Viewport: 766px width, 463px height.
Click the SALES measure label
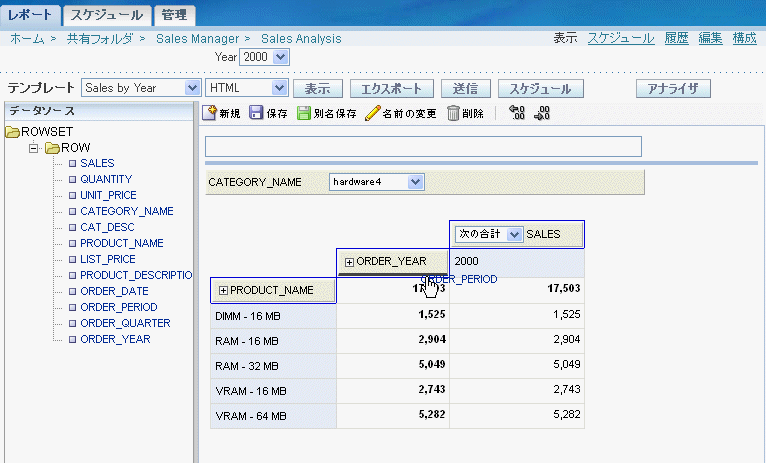pyautogui.click(x=543, y=234)
